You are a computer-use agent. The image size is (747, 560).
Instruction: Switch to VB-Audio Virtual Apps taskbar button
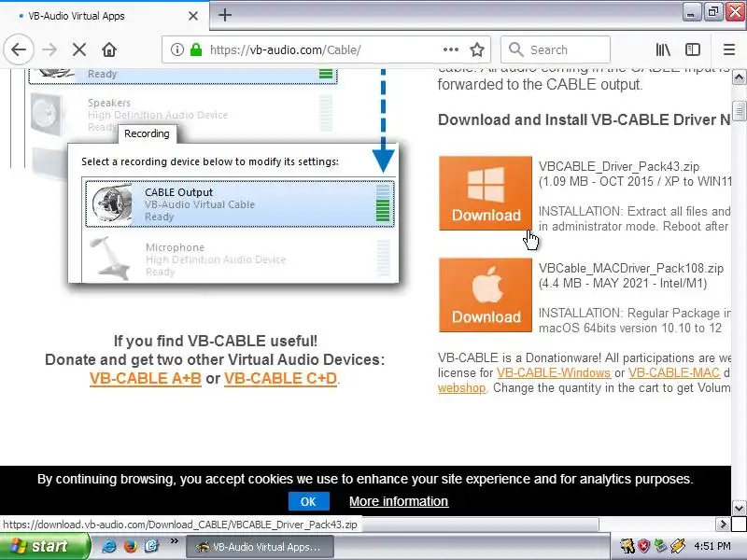click(x=260, y=547)
